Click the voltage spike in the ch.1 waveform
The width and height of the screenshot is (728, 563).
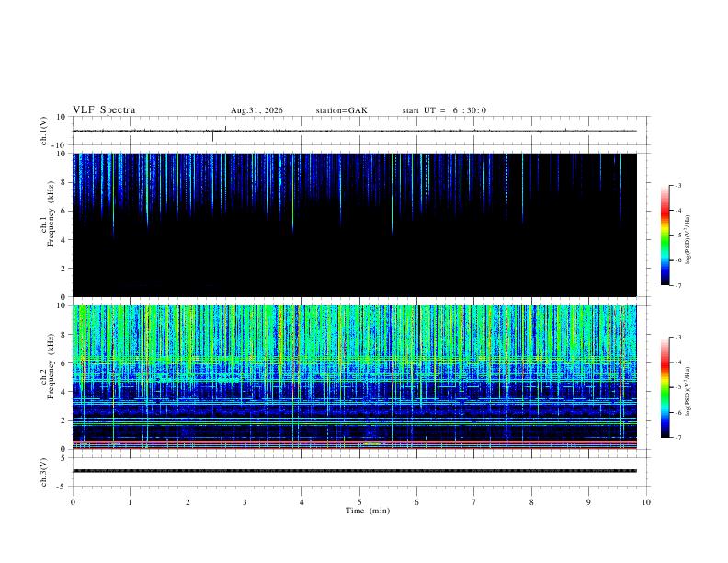212,135
